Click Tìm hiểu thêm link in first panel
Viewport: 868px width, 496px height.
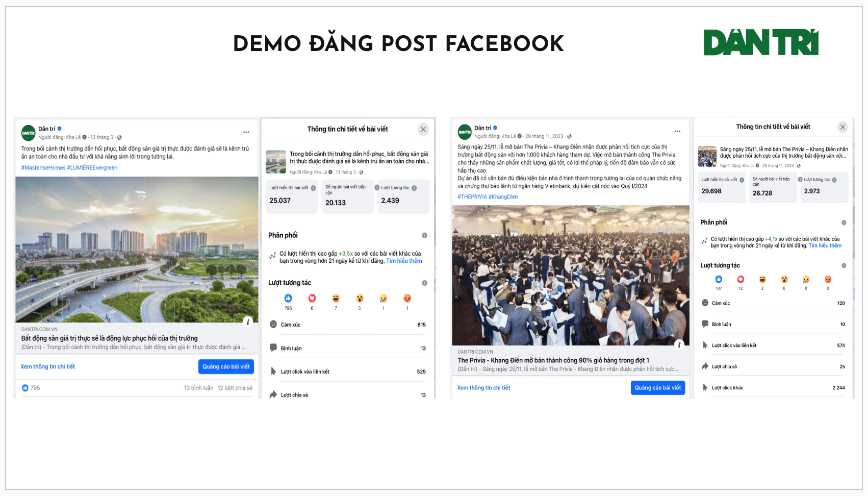404,261
